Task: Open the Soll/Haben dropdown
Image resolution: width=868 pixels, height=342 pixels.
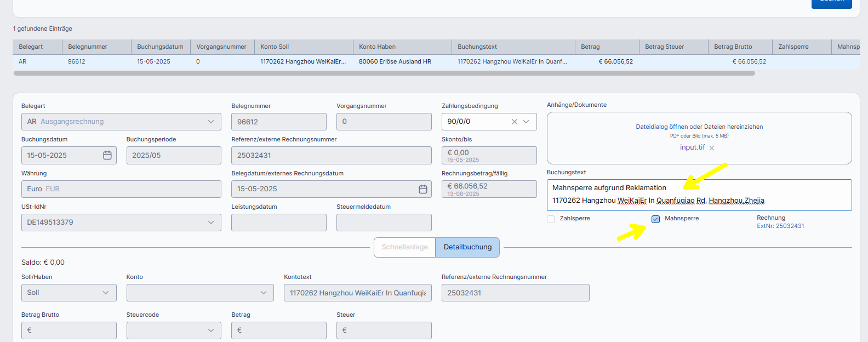Action: 106,293
